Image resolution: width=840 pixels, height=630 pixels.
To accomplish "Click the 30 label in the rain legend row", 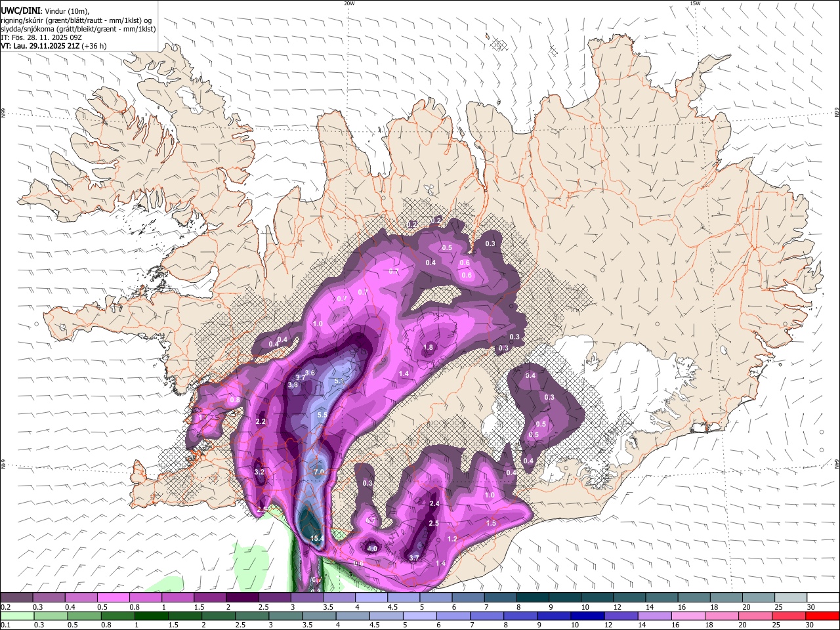I will click(811, 625).
